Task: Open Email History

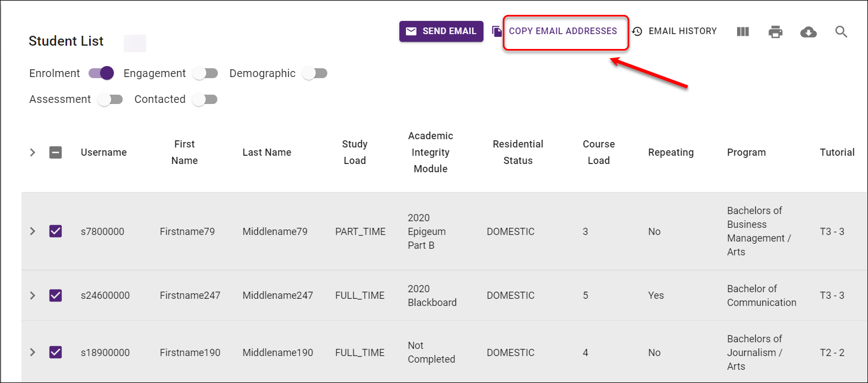Action: point(682,31)
